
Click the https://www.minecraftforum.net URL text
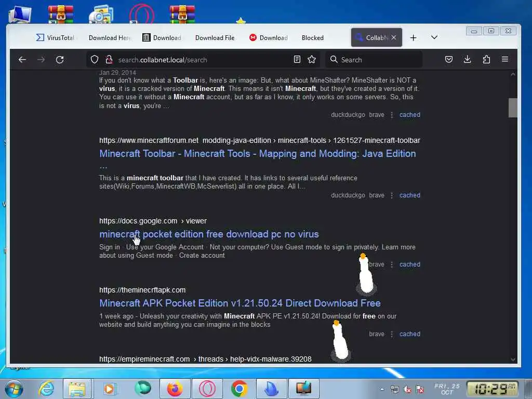[149, 140]
